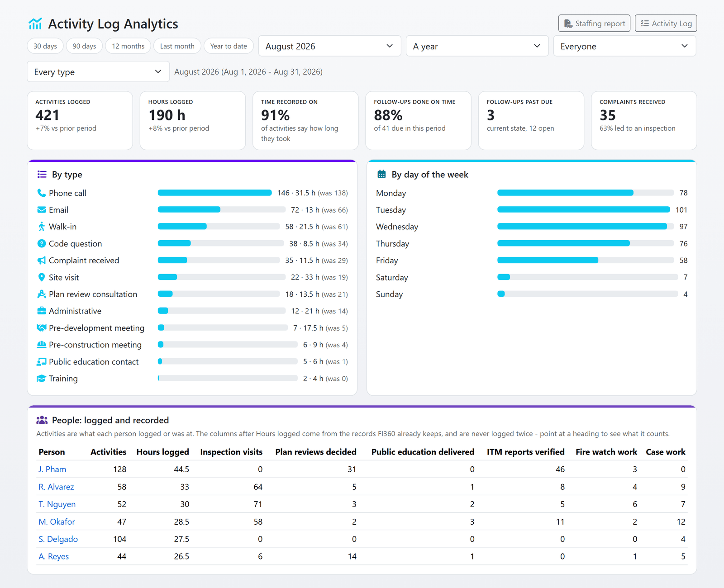Click the Walk-in progress bar
This screenshot has height=588, width=724.
[219, 227]
